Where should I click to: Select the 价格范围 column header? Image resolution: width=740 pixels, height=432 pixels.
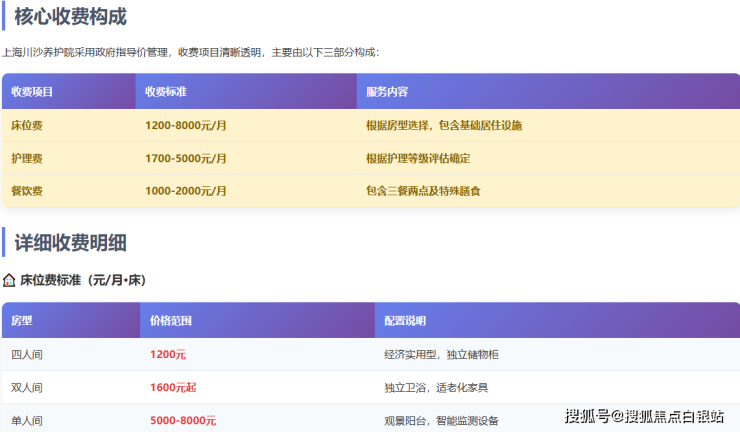(170, 321)
